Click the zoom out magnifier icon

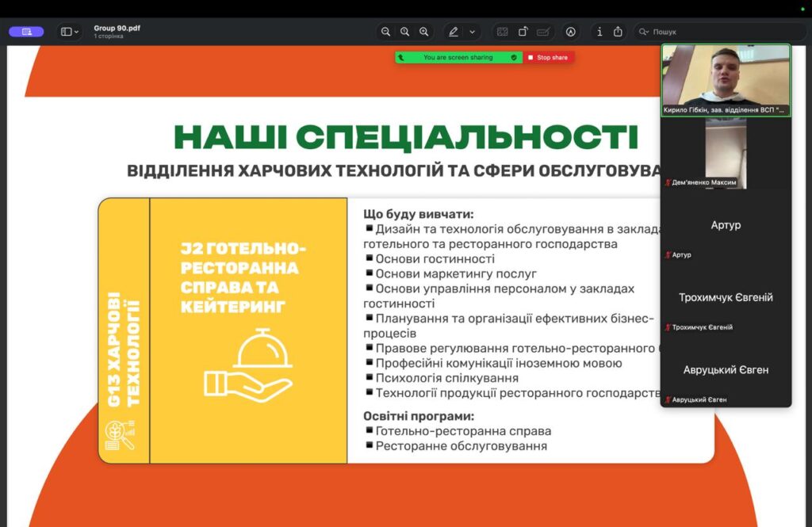coord(385,32)
